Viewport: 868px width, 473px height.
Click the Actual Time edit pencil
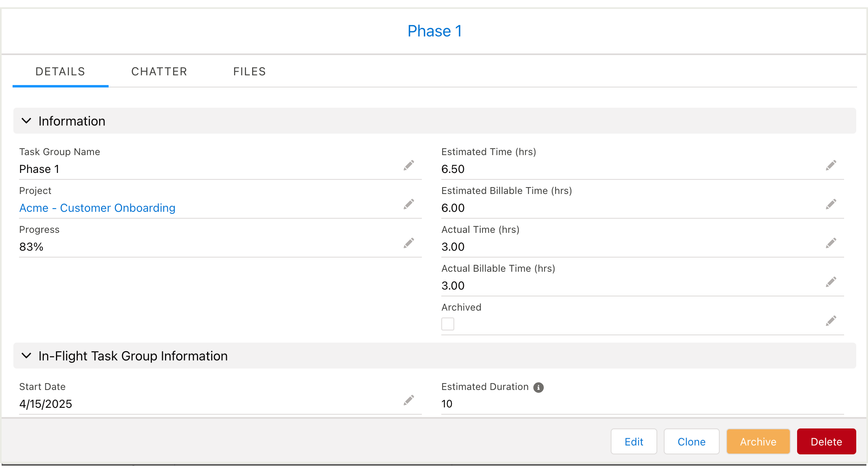[831, 243]
